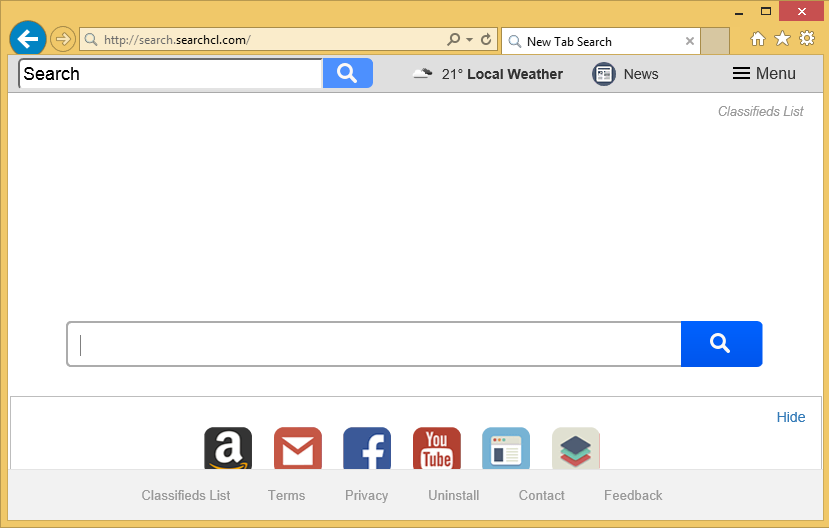The width and height of the screenshot is (829, 529).
Task: Click the light blue toolbar search button
Action: click(347, 73)
